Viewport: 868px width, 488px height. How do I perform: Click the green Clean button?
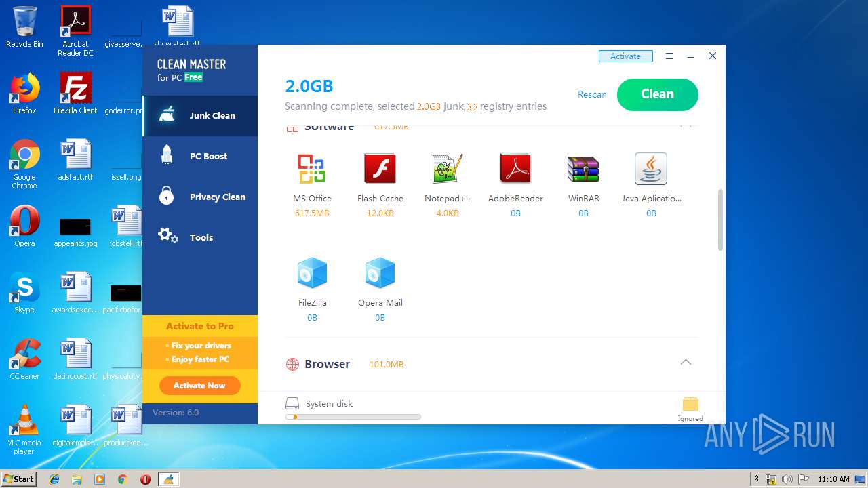click(x=657, y=94)
